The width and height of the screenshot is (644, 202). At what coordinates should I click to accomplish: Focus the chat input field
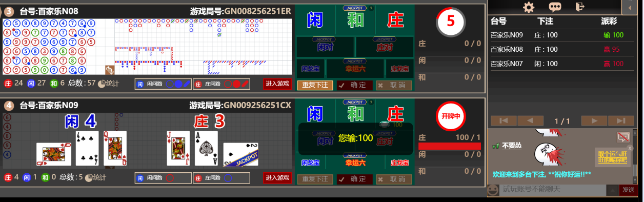click(x=552, y=190)
